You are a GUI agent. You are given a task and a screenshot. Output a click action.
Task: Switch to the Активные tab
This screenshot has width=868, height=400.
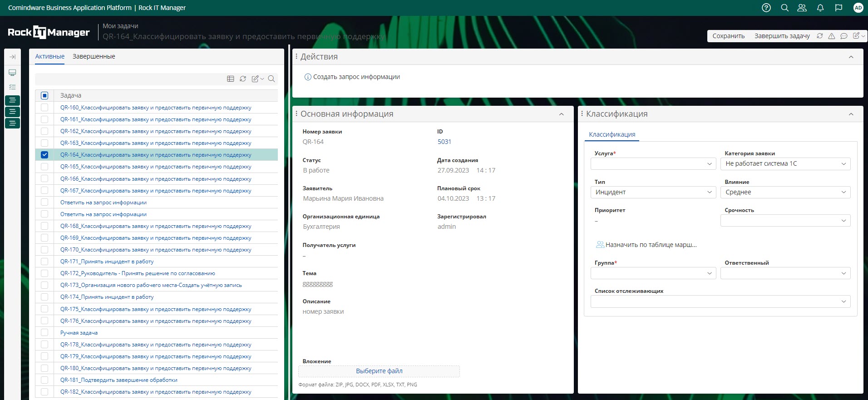click(x=50, y=56)
